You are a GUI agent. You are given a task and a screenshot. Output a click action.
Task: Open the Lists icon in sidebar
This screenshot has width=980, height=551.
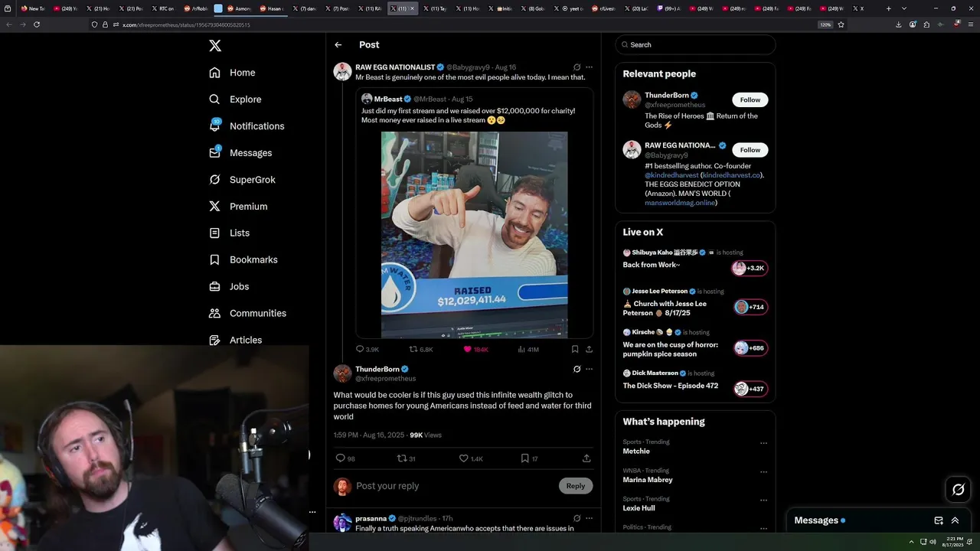click(214, 233)
